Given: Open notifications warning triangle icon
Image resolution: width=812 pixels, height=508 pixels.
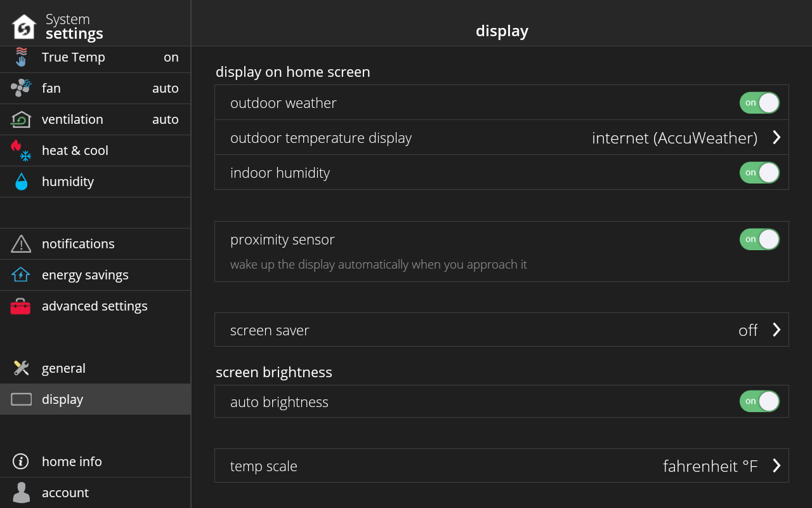Looking at the screenshot, I should coord(21,244).
